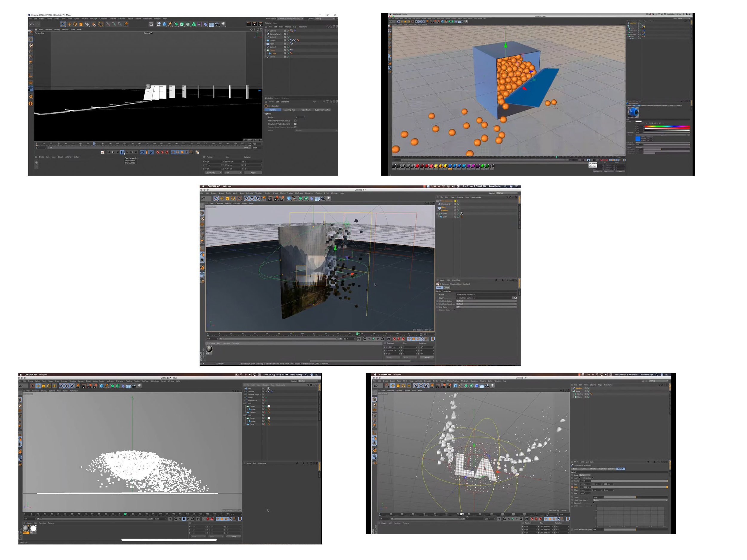Uncheck Only Select Visible Elements checkbox
The height and width of the screenshot is (560, 747).
coord(295,124)
